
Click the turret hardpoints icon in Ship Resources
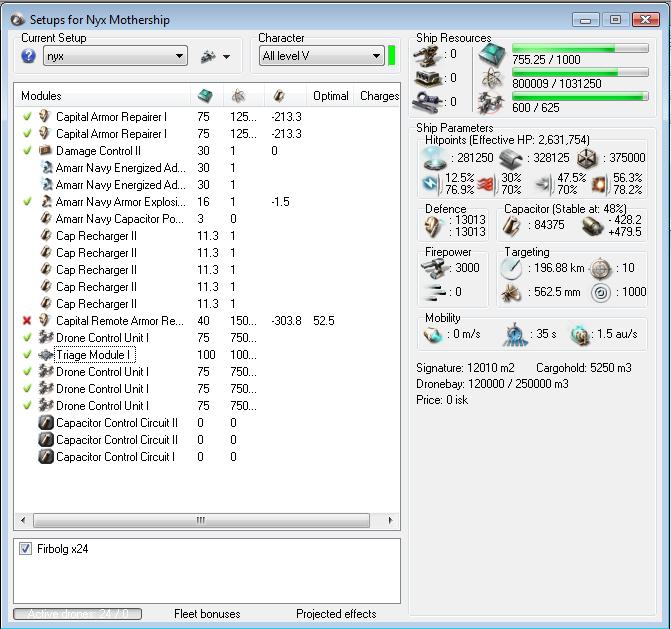point(427,56)
